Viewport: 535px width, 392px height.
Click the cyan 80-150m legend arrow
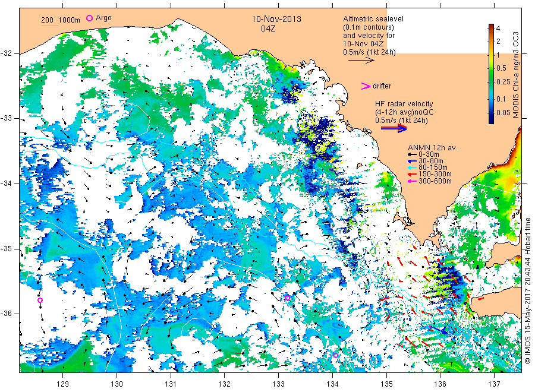[412, 167]
